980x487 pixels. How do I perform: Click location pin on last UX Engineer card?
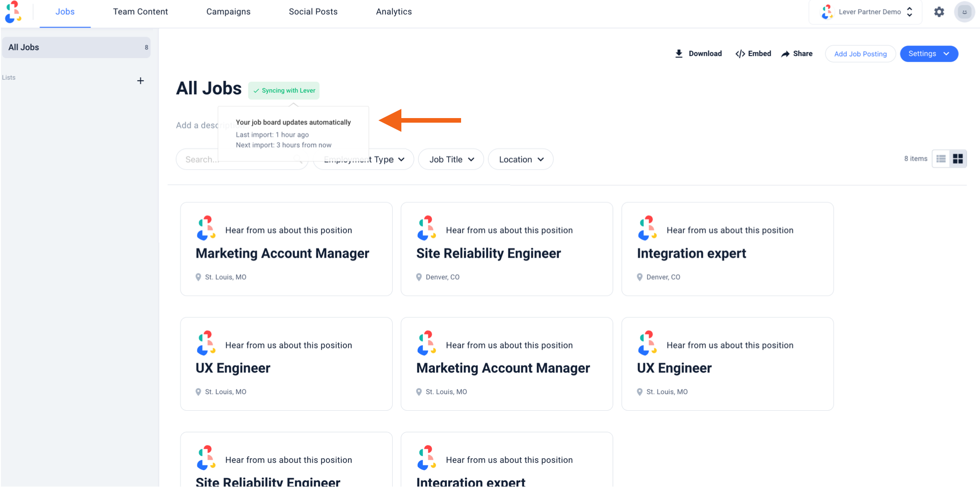pos(640,392)
